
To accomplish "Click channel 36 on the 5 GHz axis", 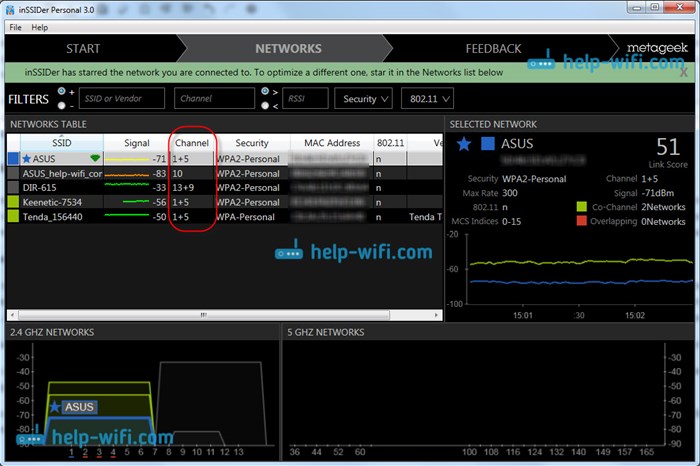I will 295,452.
